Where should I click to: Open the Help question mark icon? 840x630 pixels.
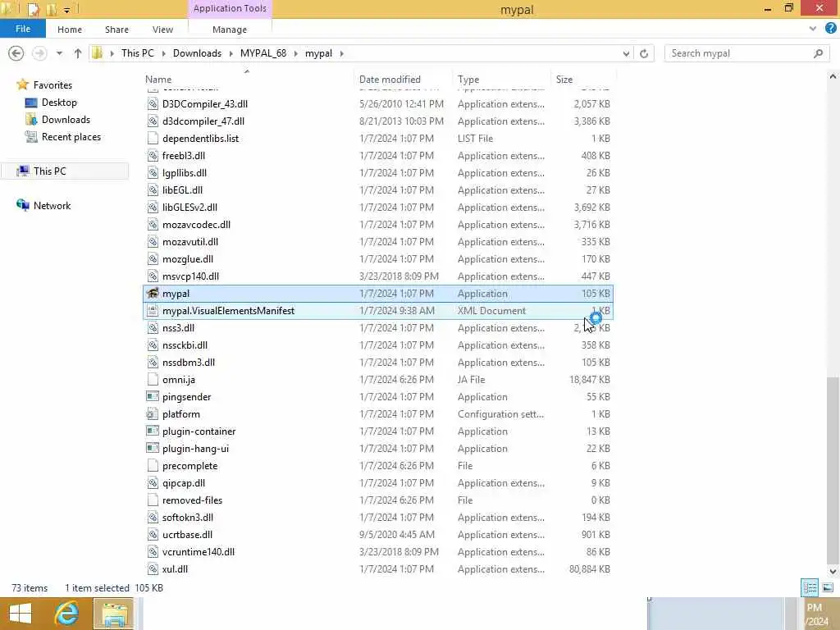coord(830,29)
